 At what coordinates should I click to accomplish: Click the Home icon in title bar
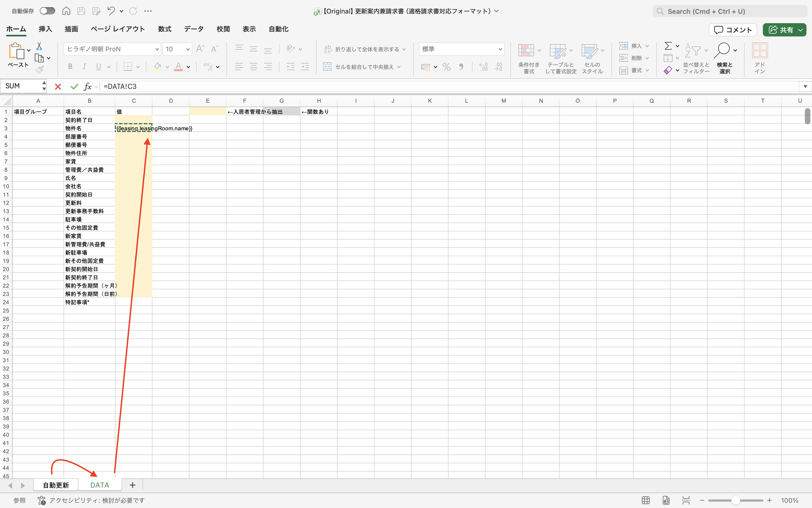click(66, 11)
